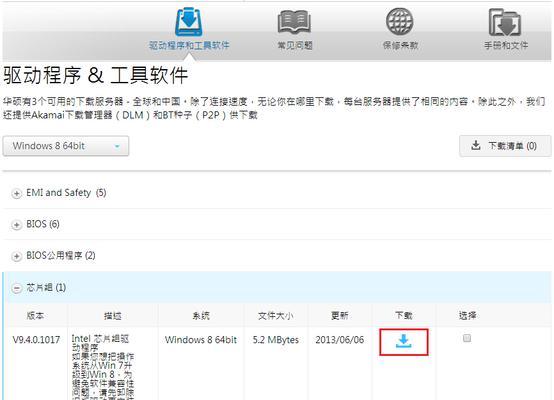This screenshot has width=554, height=400.
Task: Click the plus icon beside EMI and Safety
Action: [16, 193]
